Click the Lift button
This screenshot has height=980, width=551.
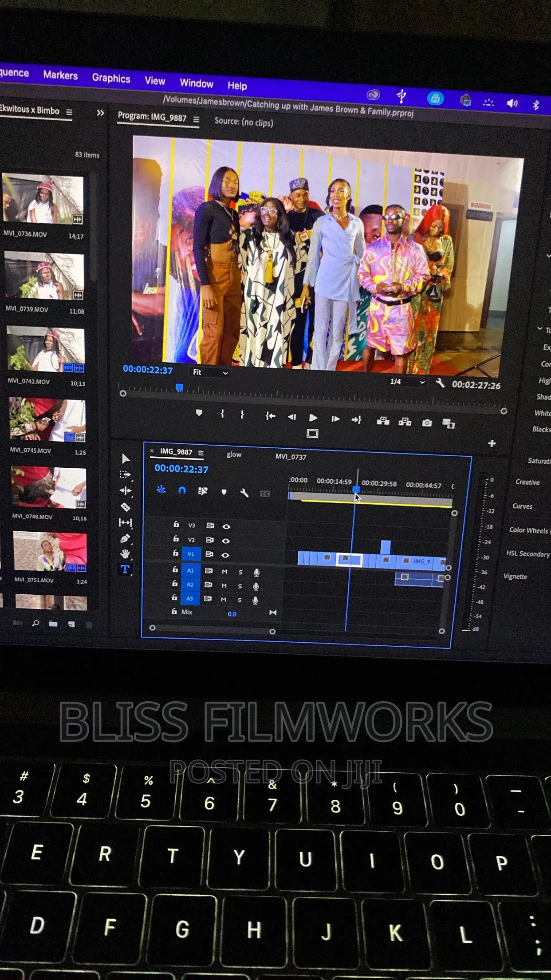(383, 421)
